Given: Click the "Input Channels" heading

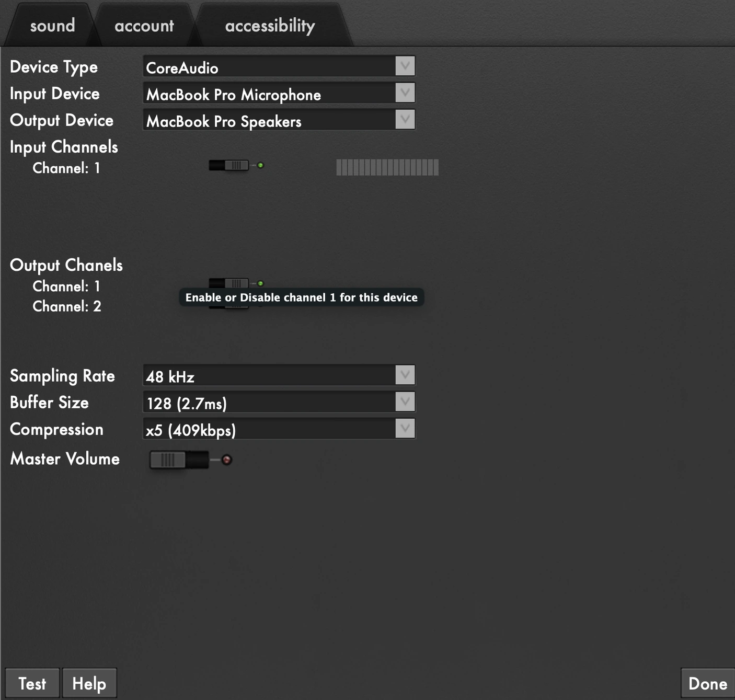Looking at the screenshot, I should click(64, 147).
